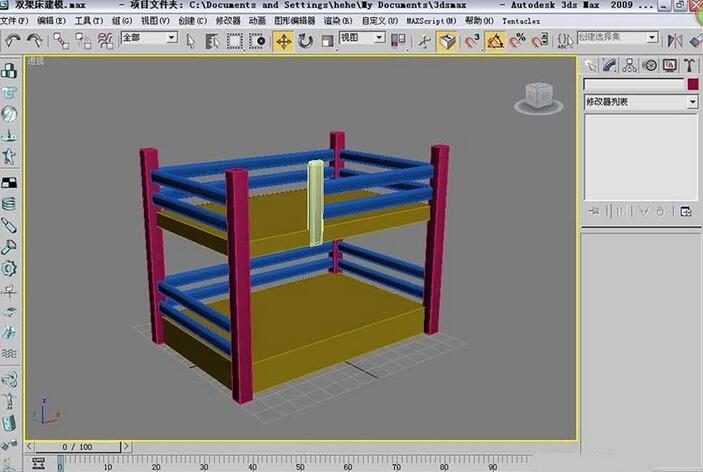
Task: Toggle Keyboard Shortcut Override button
Action: (x=447, y=41)
